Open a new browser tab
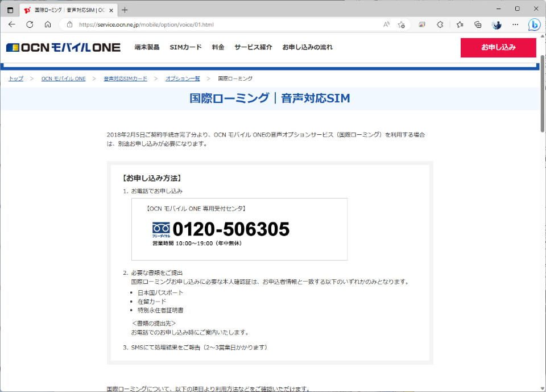The image size is (546, 392). 124,9
